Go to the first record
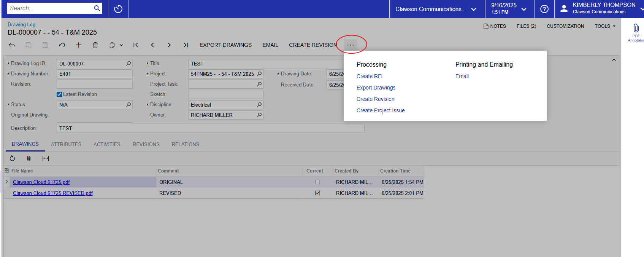Viewport: 644px width, 257px height. tap(136, 45)
